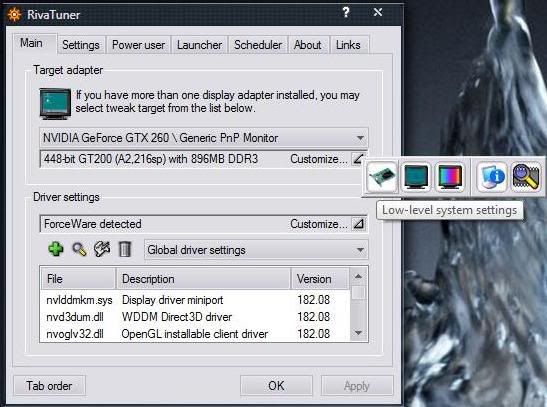Open graphics subsystem diagnostic report info icon
The width and height of the screenshot is (547, 407).
click(x=491, y=177)
